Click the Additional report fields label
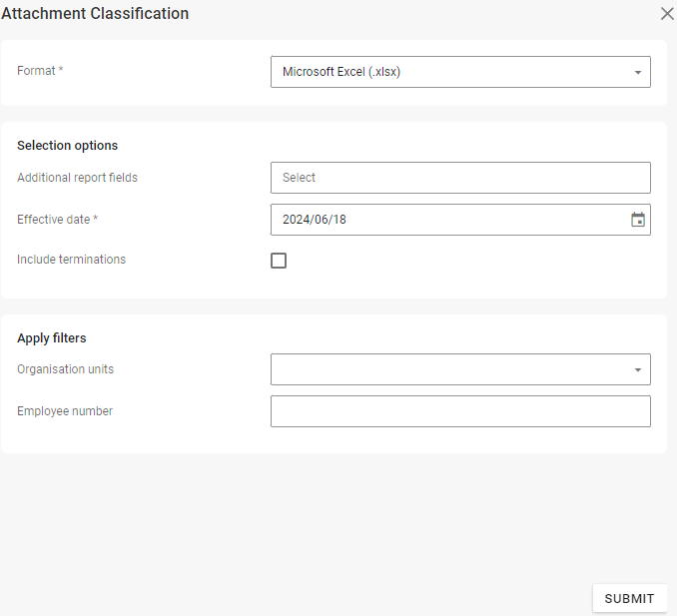677x616 pixels. click(x=78, y=178)
